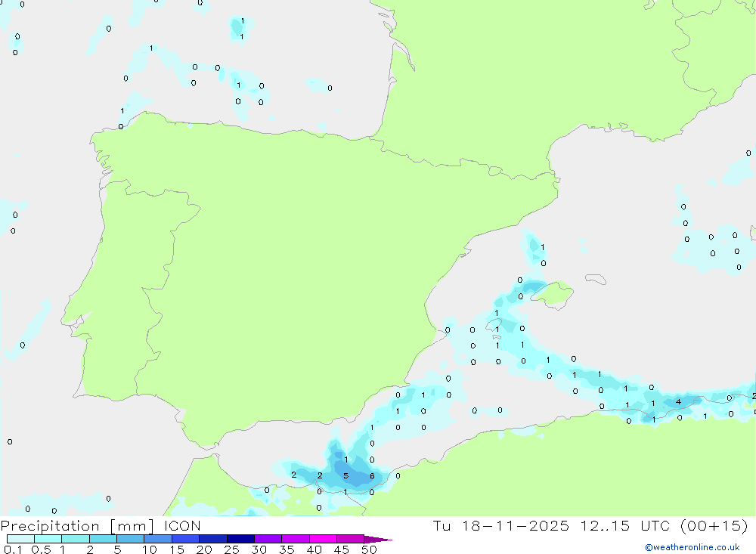Click the '0.5' legend label
Image resolution: width=756 pixels, height=554 pixels.
click(x=41, y=549)
